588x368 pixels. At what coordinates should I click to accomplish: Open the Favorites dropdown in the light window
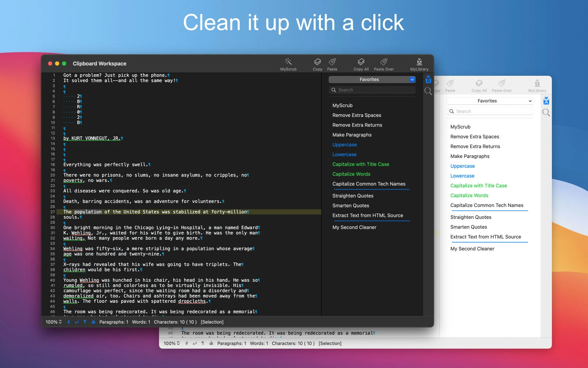tap(490, 101)
